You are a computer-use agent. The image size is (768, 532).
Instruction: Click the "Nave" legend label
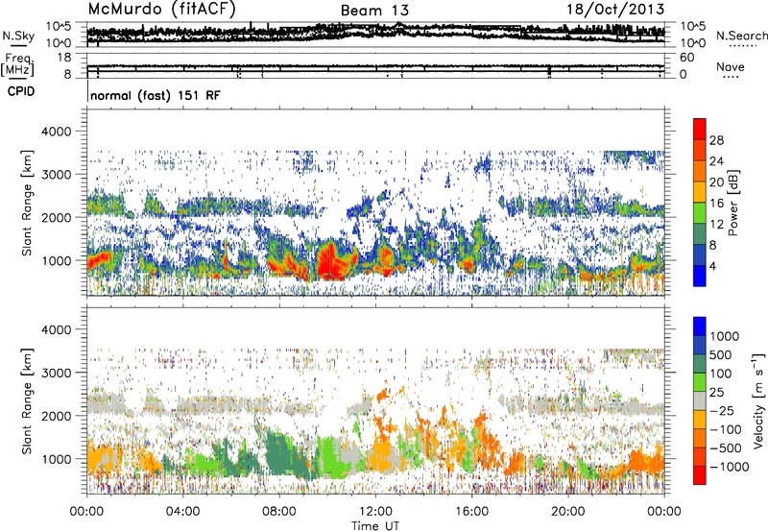point(731,67)
